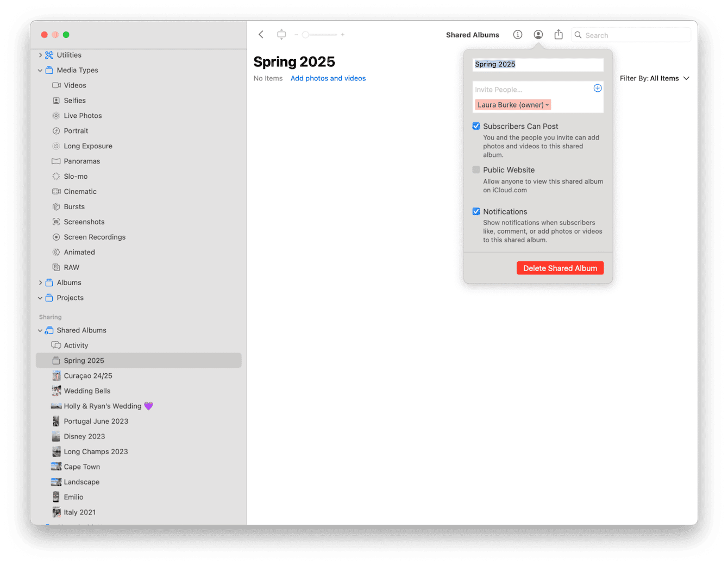Screen dimensions: 728x565
Task: Click the back arrow in toolbar
Action: (x=261, y=35)
